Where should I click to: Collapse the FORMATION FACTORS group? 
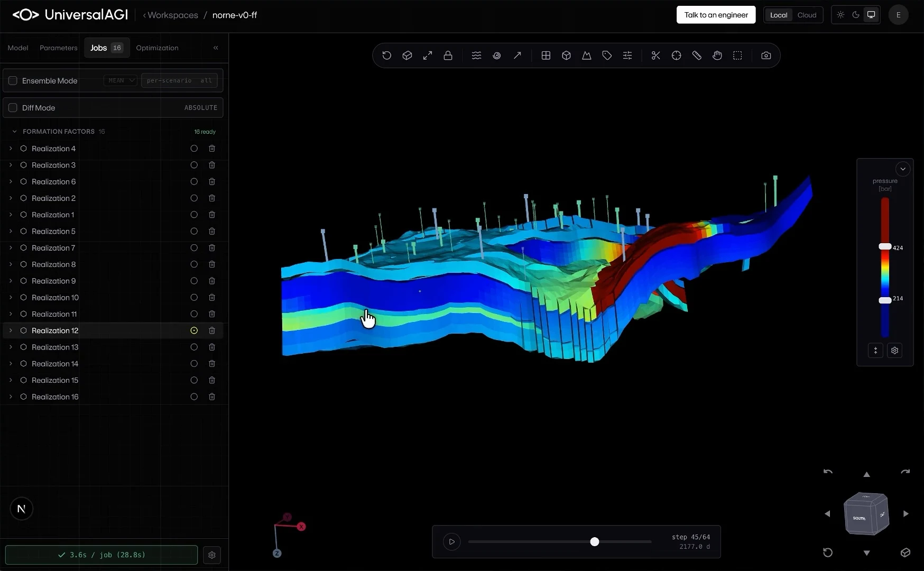[14, 132]
